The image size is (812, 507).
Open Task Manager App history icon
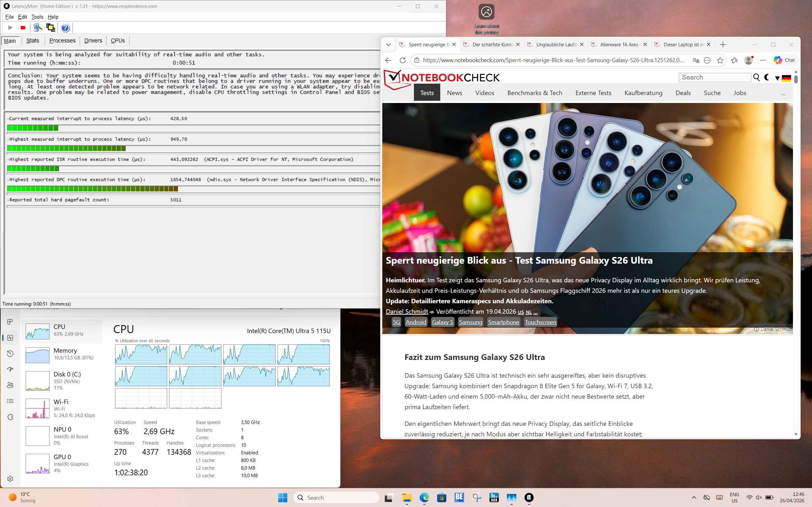click(x=10, y=353)
